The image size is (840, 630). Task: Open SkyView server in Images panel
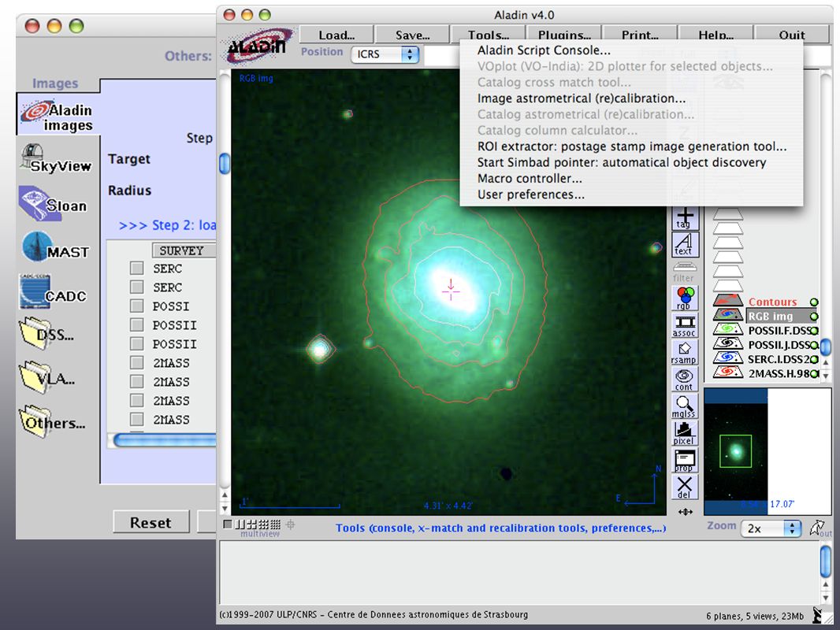pos(56,160)
